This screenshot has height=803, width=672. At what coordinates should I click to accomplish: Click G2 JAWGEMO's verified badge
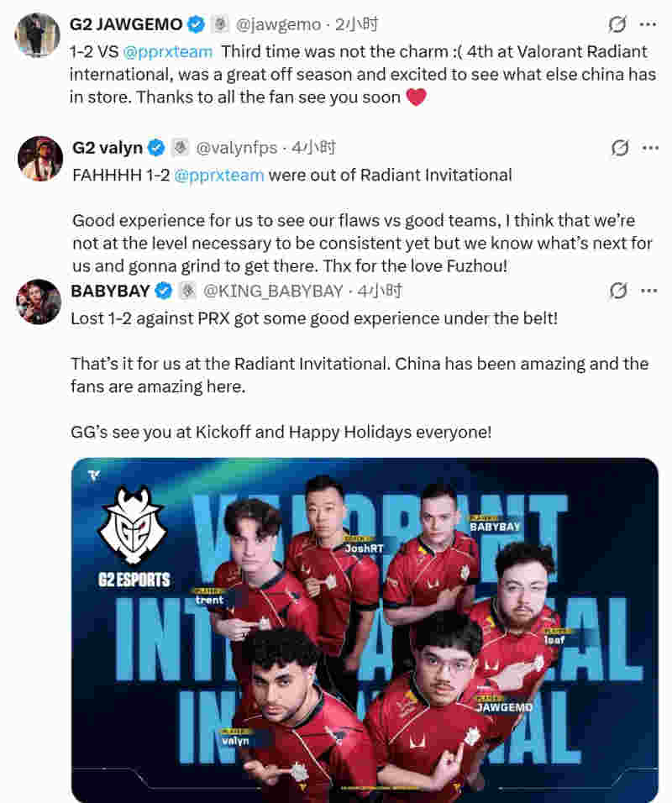point(197,24)
